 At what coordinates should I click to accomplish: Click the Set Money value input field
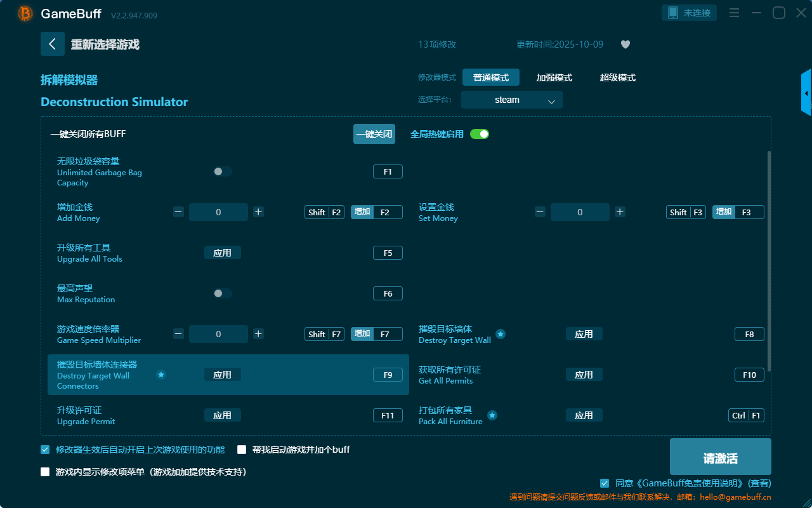pyautogui.click(x=580, y=212)
